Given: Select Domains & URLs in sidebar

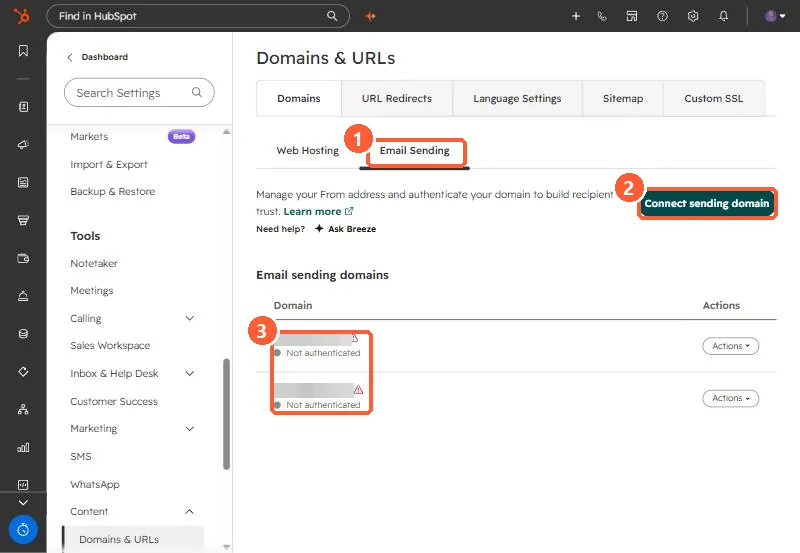Looking at the screenshot, I should [133, 539].
